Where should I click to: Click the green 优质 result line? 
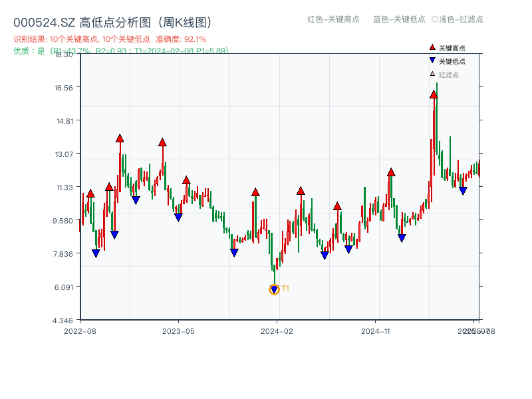[121, 51]
